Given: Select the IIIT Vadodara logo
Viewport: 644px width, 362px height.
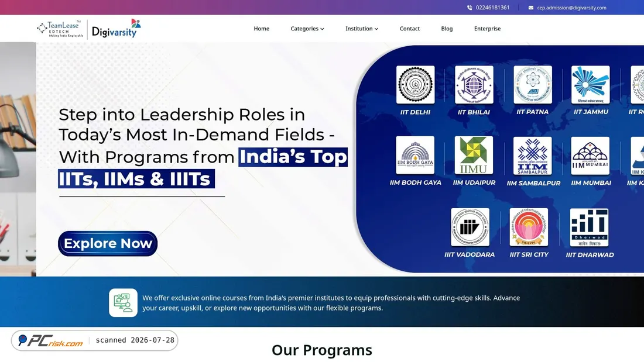Looking at the screenshot, I should pos(470,227).
